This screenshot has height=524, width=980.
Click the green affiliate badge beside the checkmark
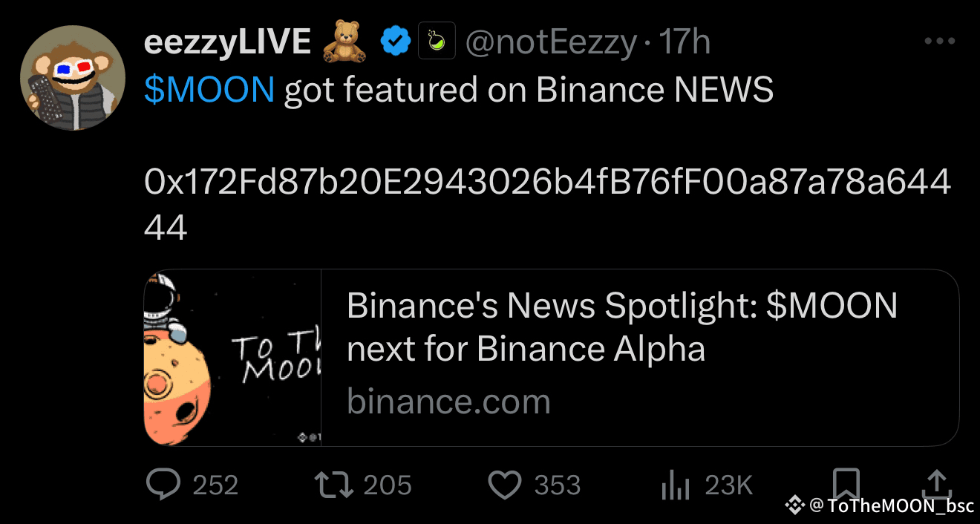[437, 43]
